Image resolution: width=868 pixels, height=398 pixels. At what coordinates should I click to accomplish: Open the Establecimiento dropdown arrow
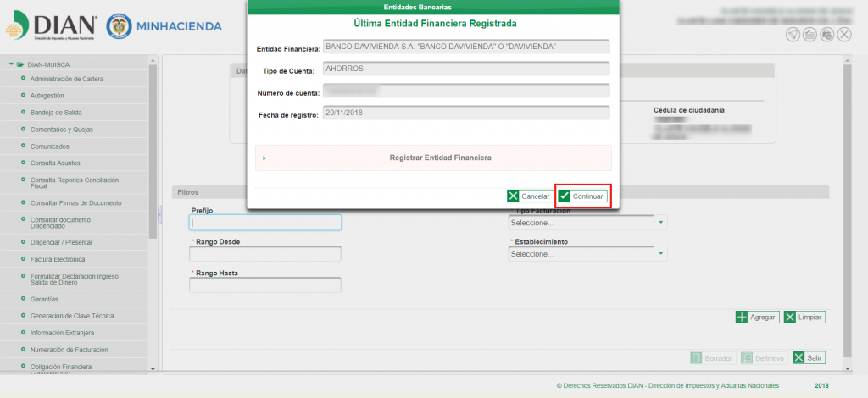coord(661,254)
